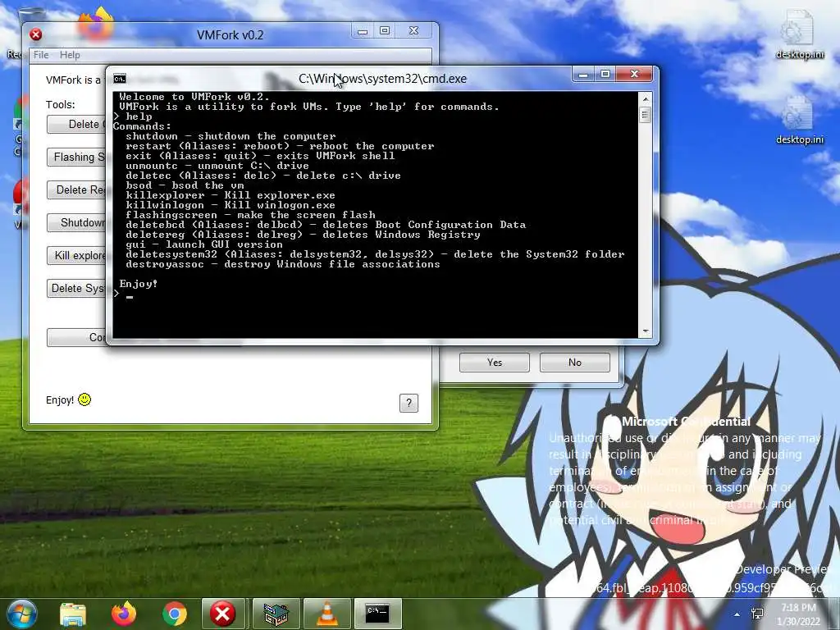Close the VMFork v0.2 window
Screen dimensions: 840x630
[x=413, y=31]
